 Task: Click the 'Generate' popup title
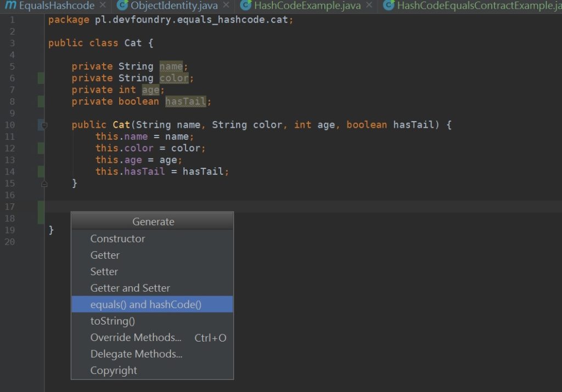click(x=154, y=221)
